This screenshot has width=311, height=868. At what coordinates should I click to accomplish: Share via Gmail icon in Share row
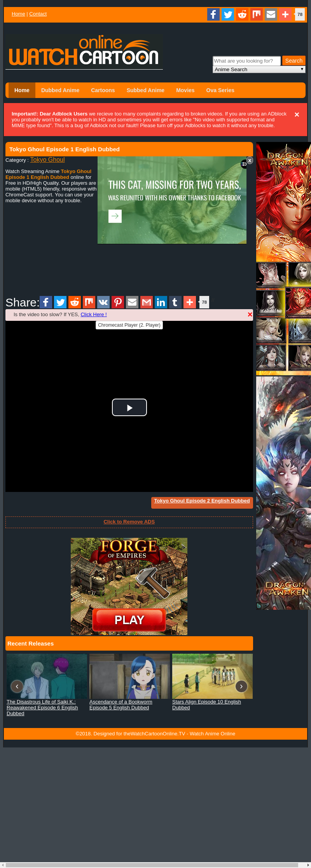click(147, 302)
